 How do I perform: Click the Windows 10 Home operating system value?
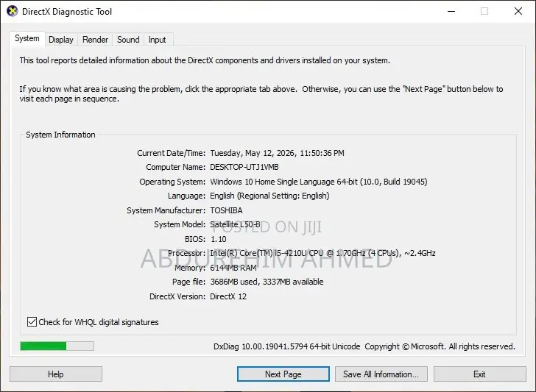point(319,182)
